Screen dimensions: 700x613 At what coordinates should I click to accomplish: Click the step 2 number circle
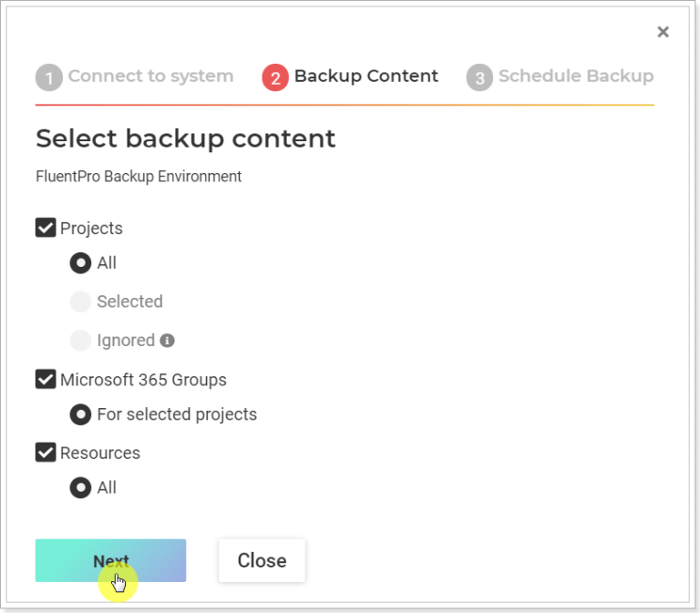[274, 77]
